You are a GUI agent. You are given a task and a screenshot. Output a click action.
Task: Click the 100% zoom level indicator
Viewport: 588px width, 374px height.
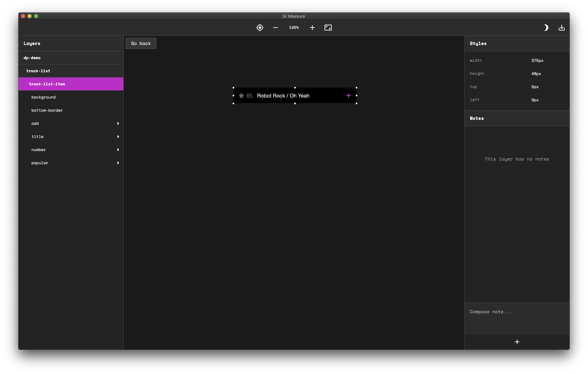294,28
